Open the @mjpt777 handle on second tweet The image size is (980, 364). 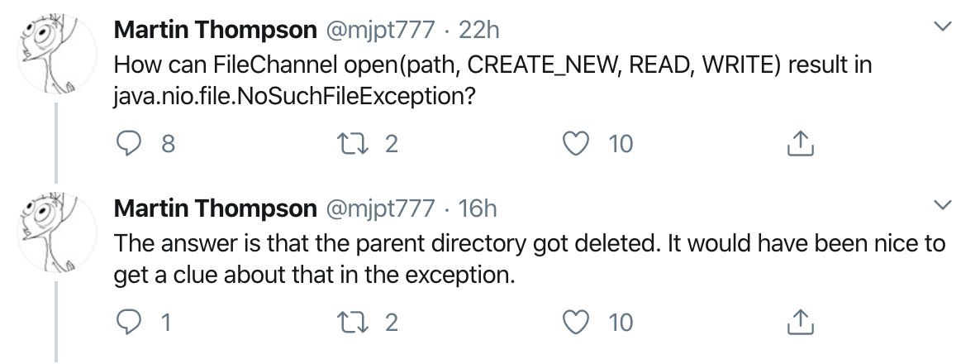378,208
